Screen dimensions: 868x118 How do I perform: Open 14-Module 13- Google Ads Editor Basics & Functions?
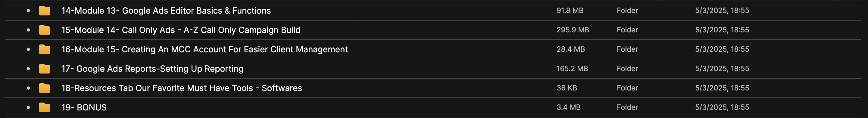(166, 11)
